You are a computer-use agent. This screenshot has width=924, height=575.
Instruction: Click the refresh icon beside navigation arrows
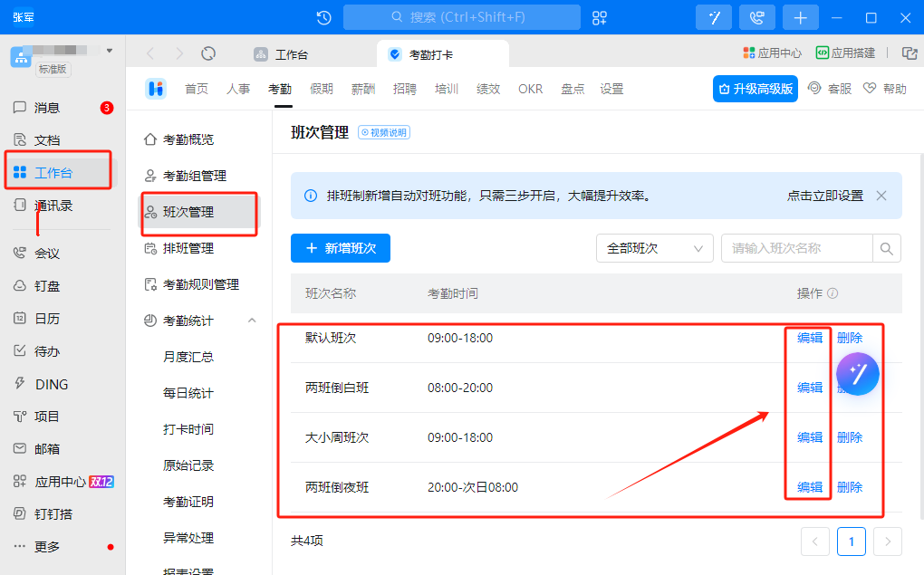click(x=208, y=54)
